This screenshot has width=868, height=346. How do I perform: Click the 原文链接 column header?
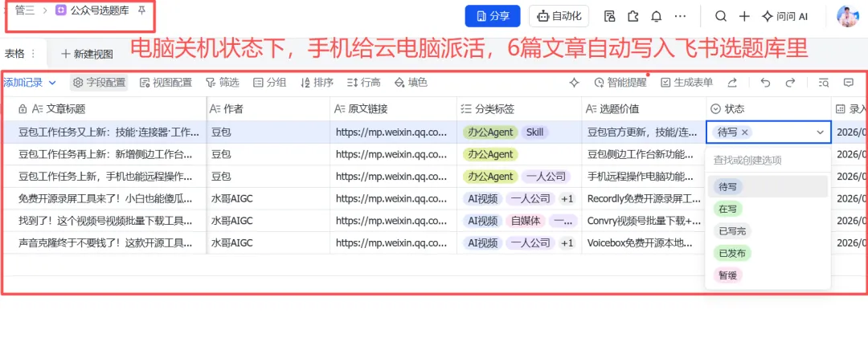[394, 109]
